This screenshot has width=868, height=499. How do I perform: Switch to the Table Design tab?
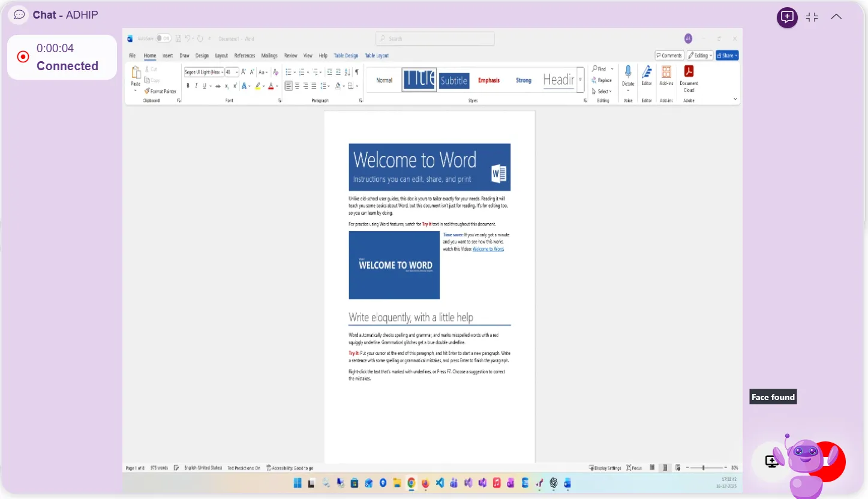(346, 56)
